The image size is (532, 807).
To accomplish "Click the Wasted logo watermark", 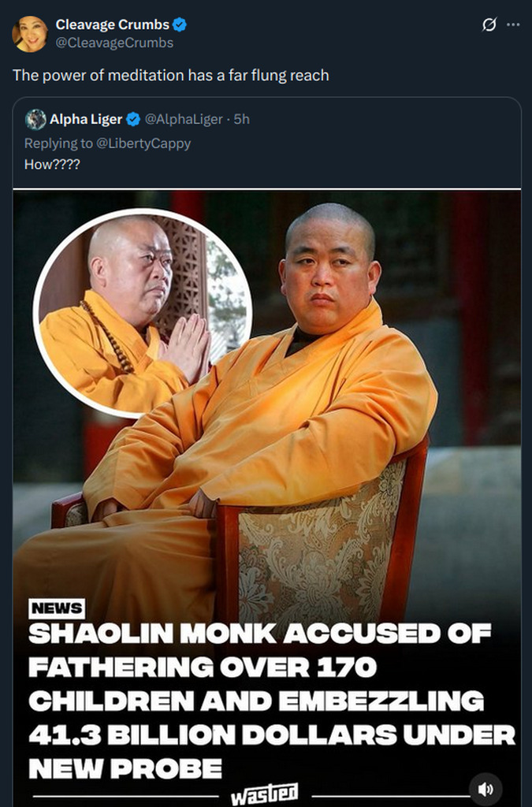I will (265, 794).
